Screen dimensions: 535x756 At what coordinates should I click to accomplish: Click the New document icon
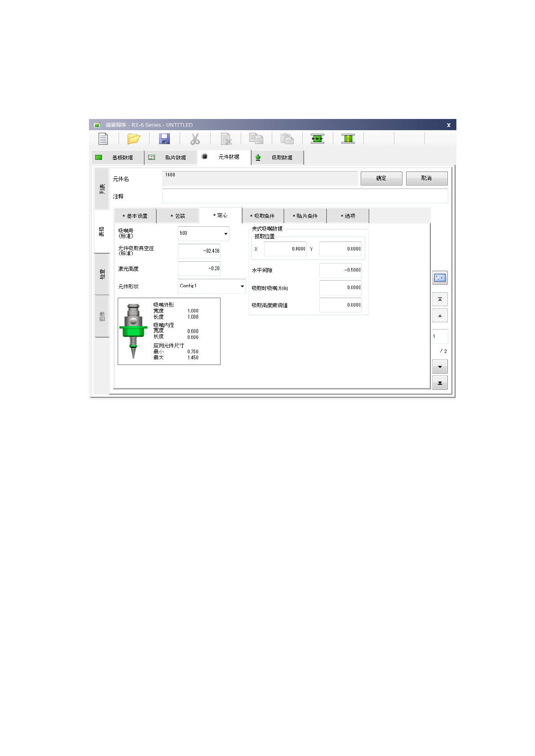(103, 139)
